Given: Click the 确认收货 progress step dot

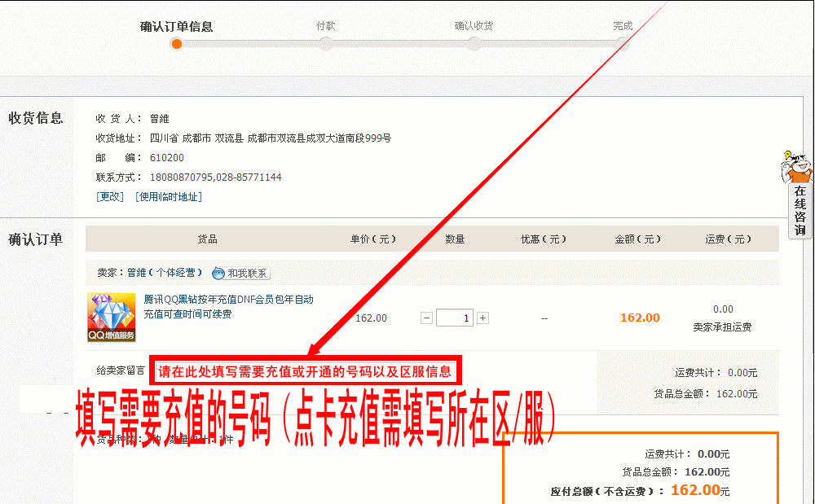Looking at the screenshot, I should (474, 44).
